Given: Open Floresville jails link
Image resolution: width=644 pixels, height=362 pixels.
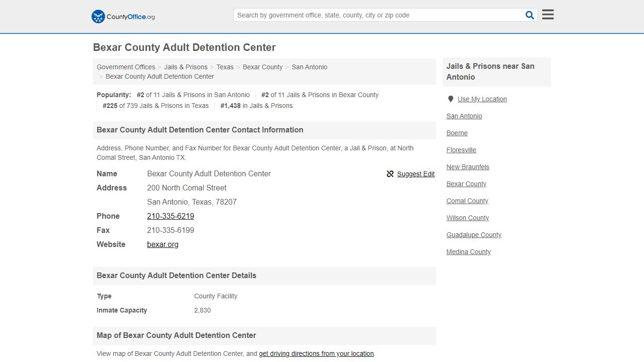Looking at the screenshot, I should (x=462, y=150).
